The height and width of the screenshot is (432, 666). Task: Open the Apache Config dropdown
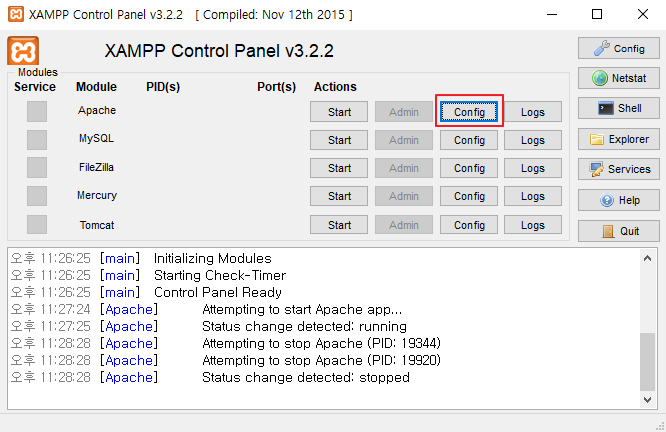click(x=469, y=112)
